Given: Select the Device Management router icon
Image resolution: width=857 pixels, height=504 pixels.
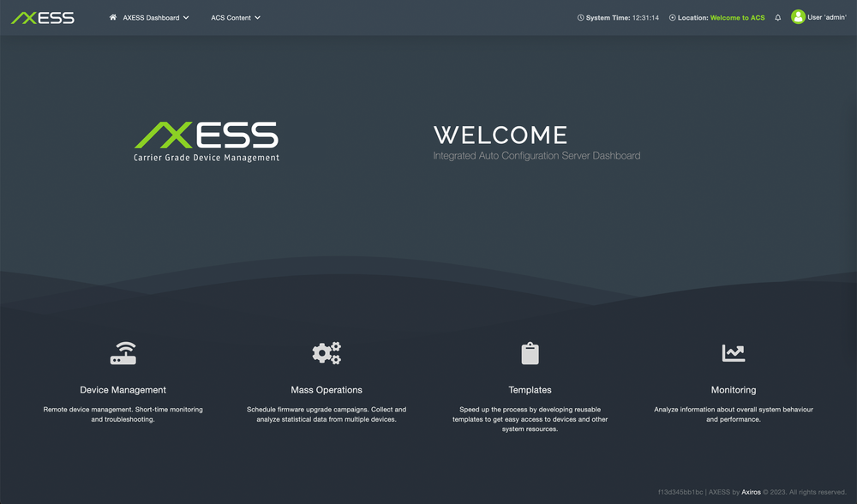Looking at the screenshot, I should (x=123, y=352).
